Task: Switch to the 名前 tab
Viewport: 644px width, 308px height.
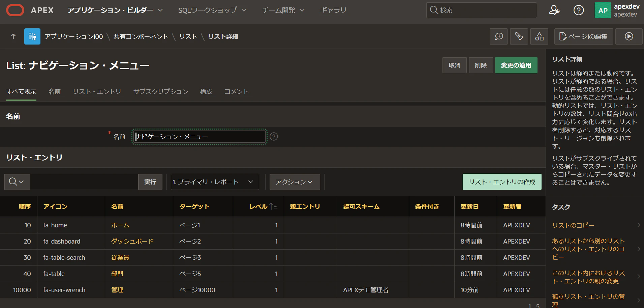Action: tap(54, 91)
